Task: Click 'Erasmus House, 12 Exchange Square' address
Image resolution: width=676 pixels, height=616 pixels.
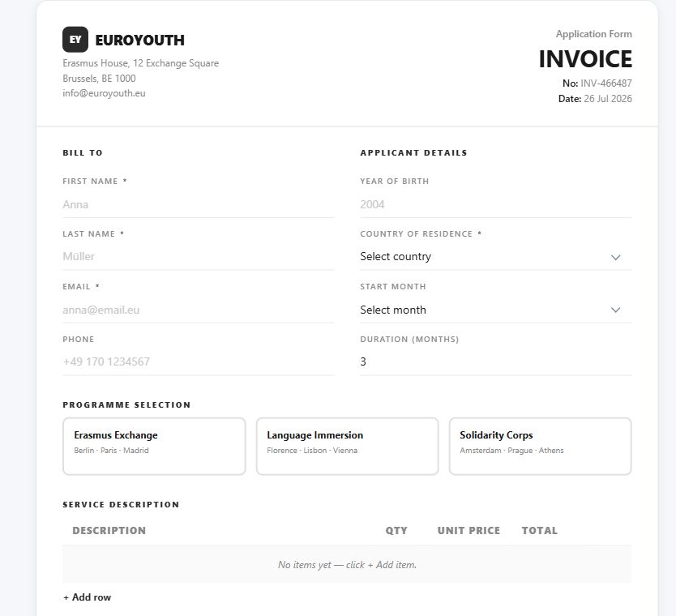Action: pos(140,63)
